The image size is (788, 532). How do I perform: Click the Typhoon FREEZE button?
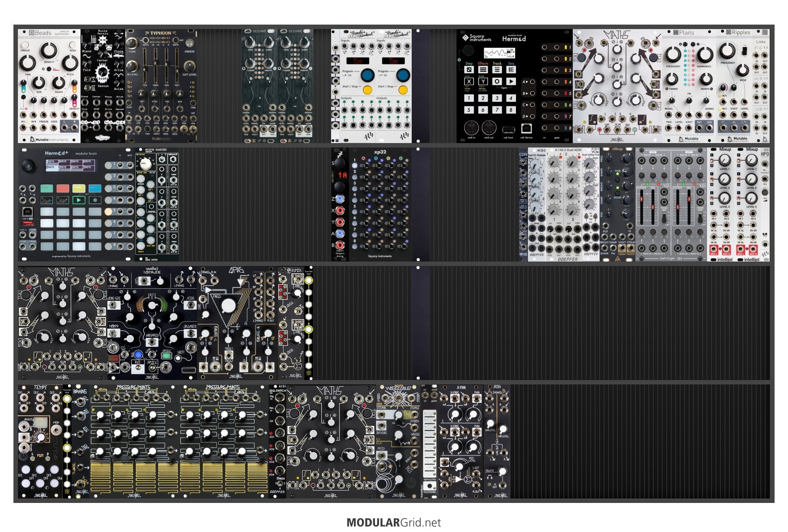click(x=189, y=43)
